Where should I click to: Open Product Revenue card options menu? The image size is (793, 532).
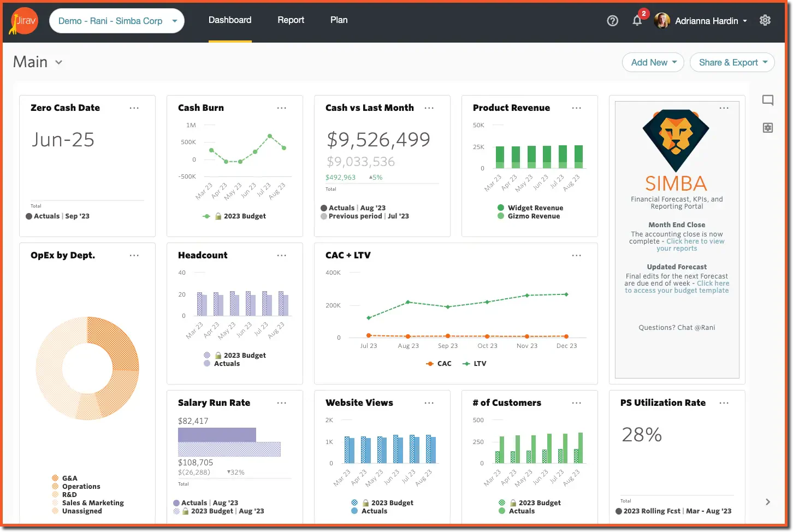coord(577,108)
